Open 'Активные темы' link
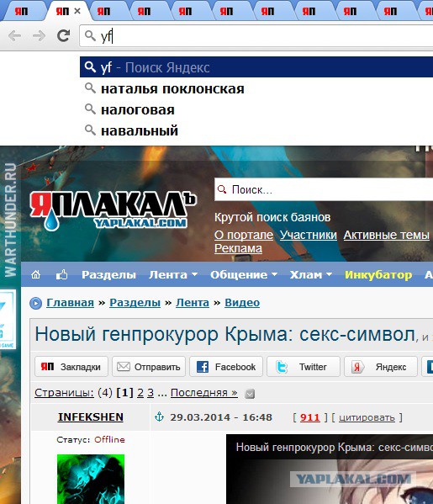This screenshot has height=504, width=433. 387,235
